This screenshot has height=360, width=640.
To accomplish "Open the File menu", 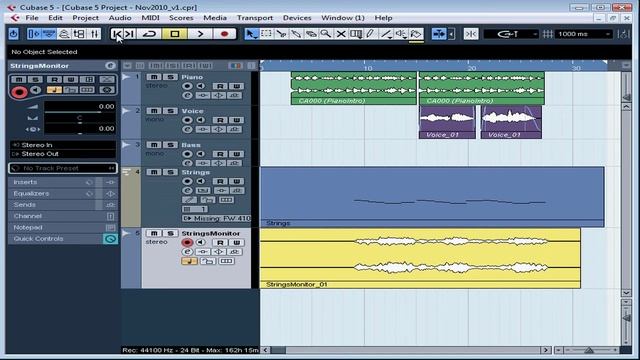I will [32, 18].
